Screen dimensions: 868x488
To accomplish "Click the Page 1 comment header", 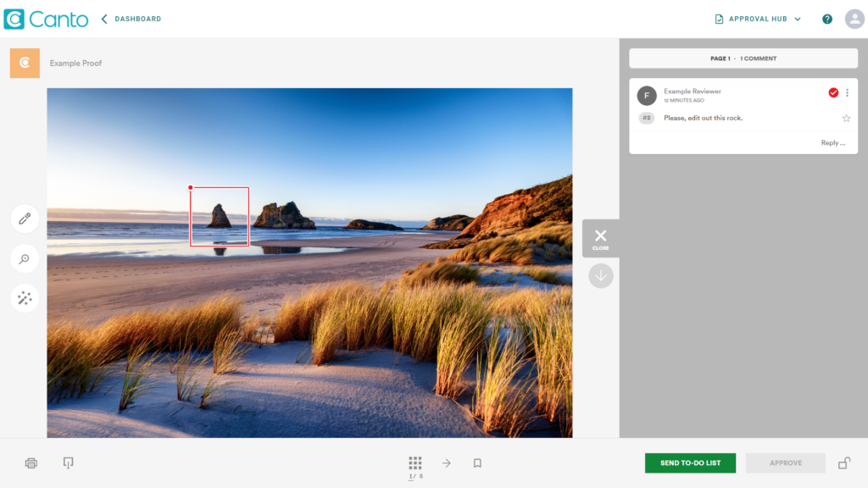I will click(743, 58).
